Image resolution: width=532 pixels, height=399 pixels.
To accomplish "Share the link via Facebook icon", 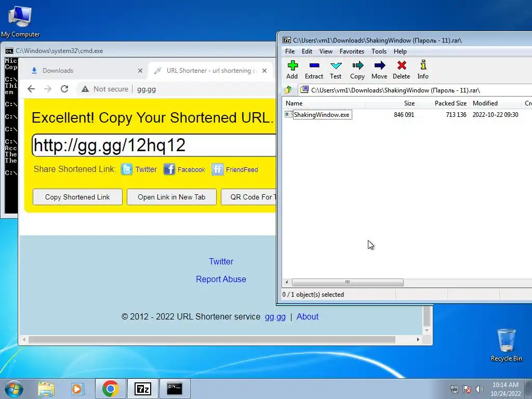I will click(x=169, y=169).
